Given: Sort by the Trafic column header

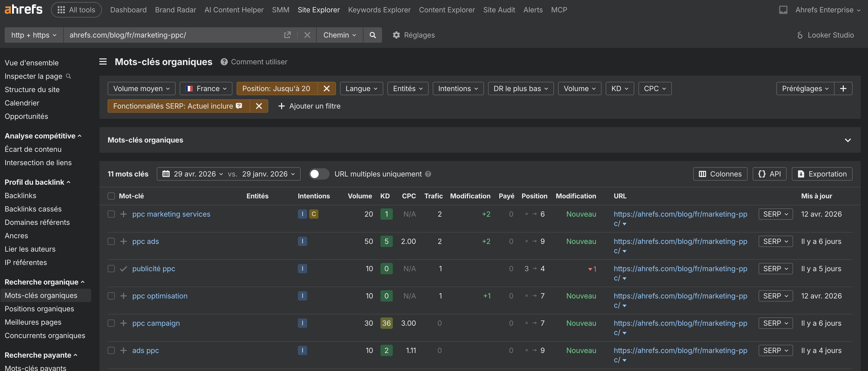Looking at the screenshot, I should coord(433,196).
